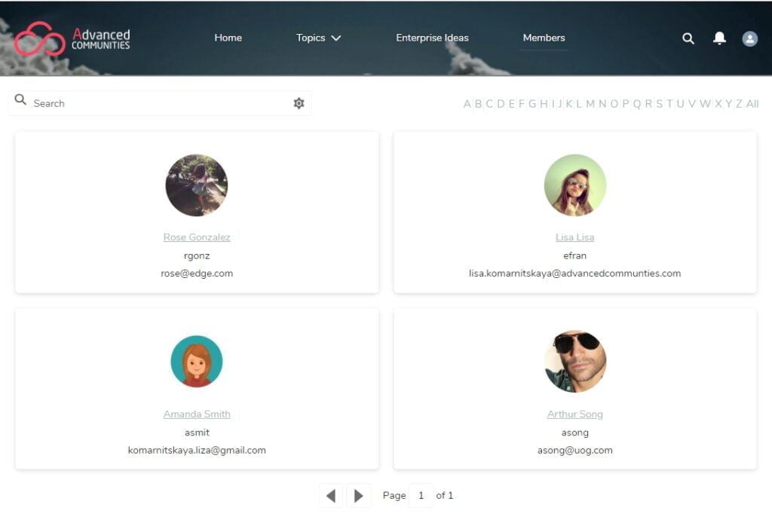Filter members by letter T
The image size is (772, 532).
[669, 104]
